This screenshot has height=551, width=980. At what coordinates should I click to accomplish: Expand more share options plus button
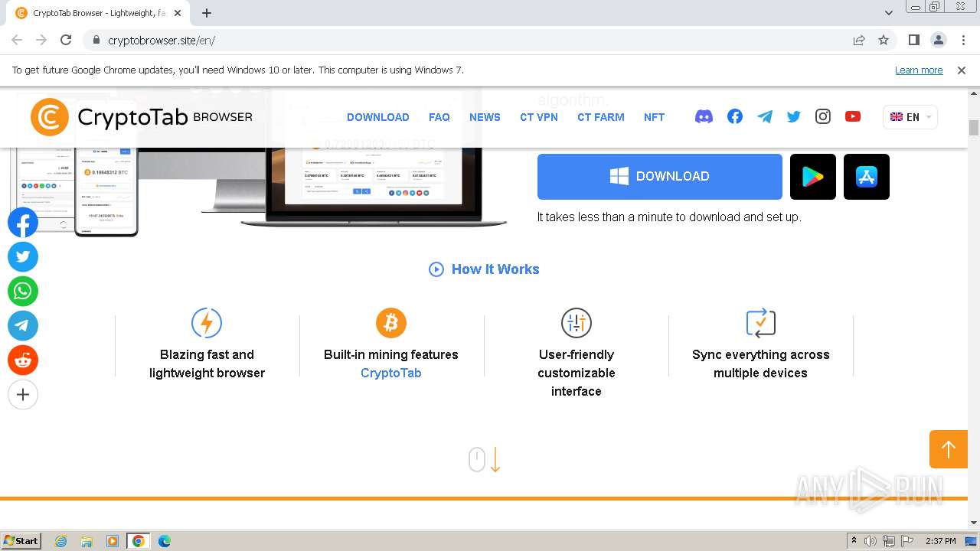tap(23, 395)
